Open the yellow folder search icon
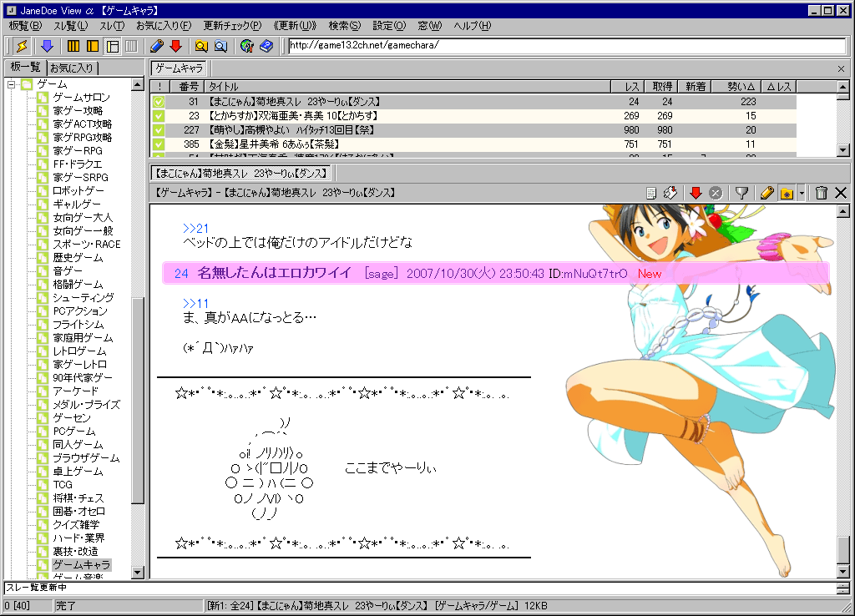 pyautogui.click(x=201, y=47)
